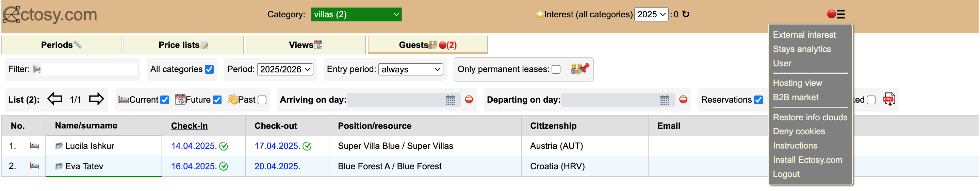
Task: Switch to the Price lists tab
Action: (x=183, y=45)
